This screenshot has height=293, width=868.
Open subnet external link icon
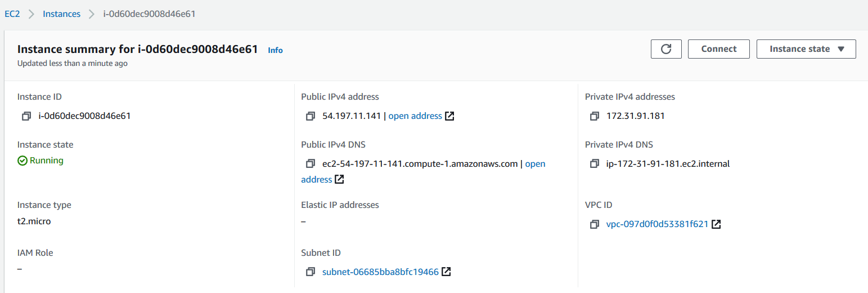pos(446,272)
